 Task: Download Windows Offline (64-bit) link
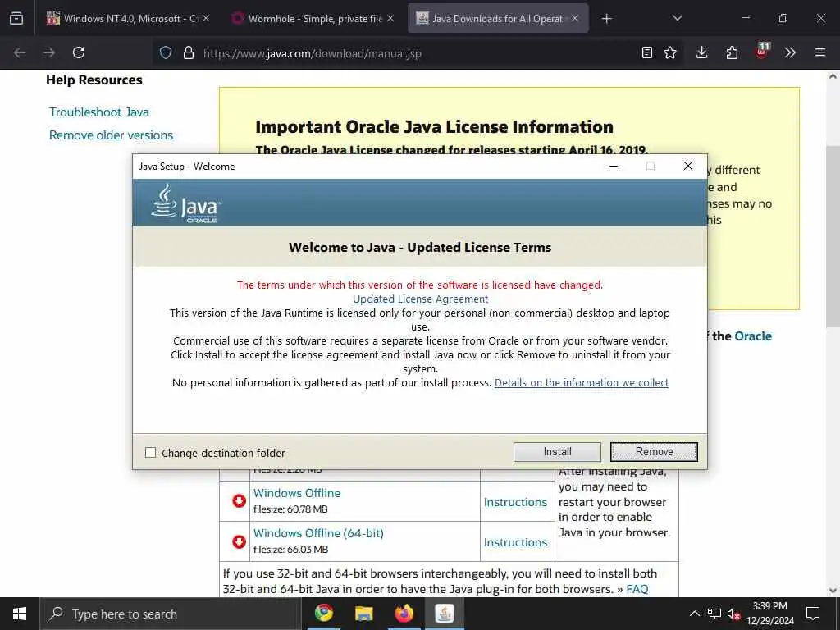318,533
